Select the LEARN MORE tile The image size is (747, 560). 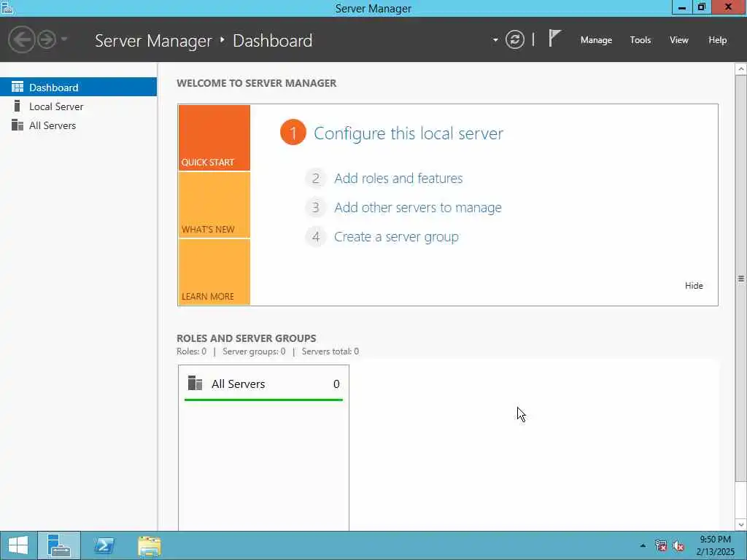214,272
